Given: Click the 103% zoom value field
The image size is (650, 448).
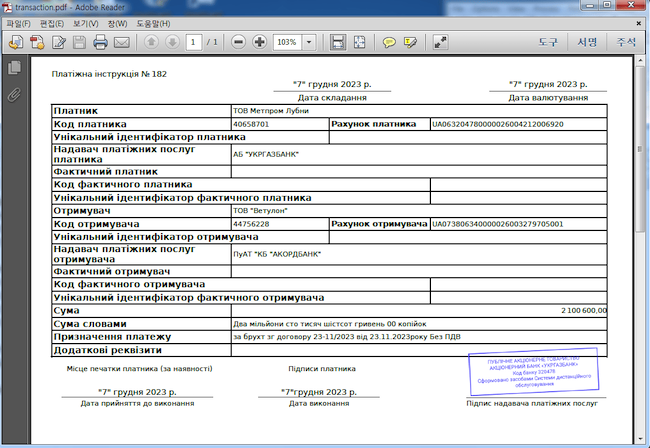Looking at the screenshot, I should [287, 42].
